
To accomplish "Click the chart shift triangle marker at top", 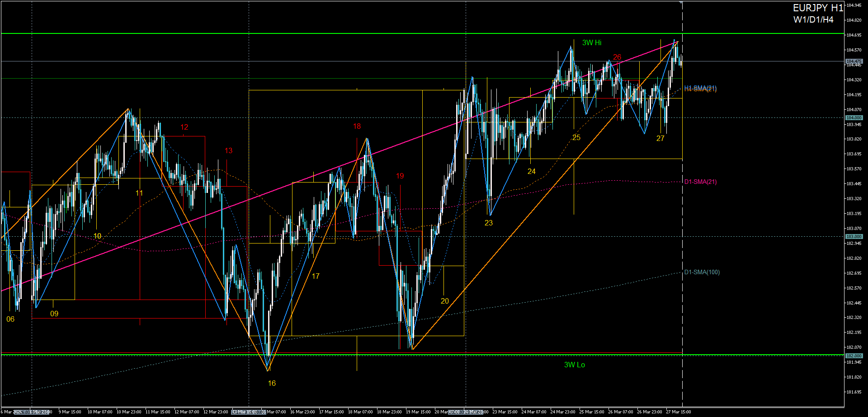I will tap(682, 3).
